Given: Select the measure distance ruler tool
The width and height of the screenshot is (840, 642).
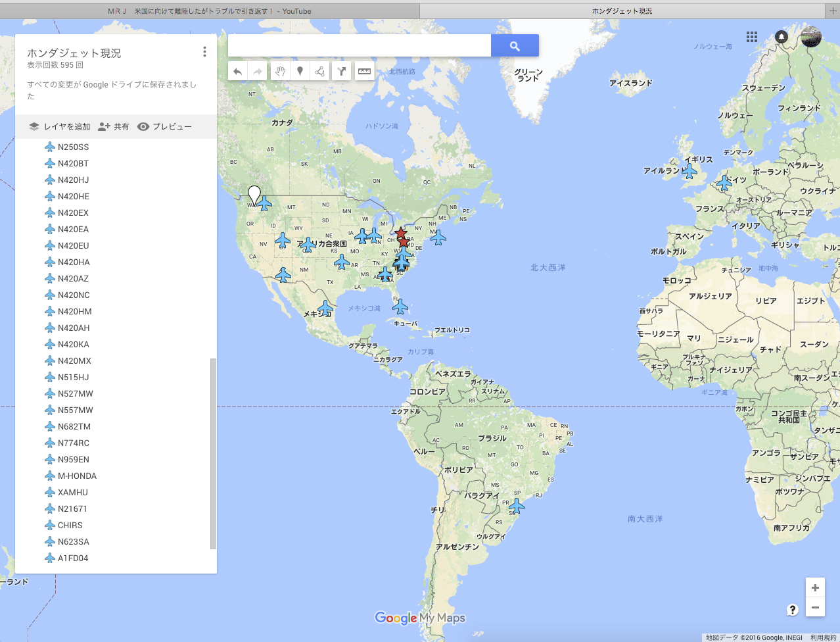Looking at the screenshot, I should coord(364,71).
